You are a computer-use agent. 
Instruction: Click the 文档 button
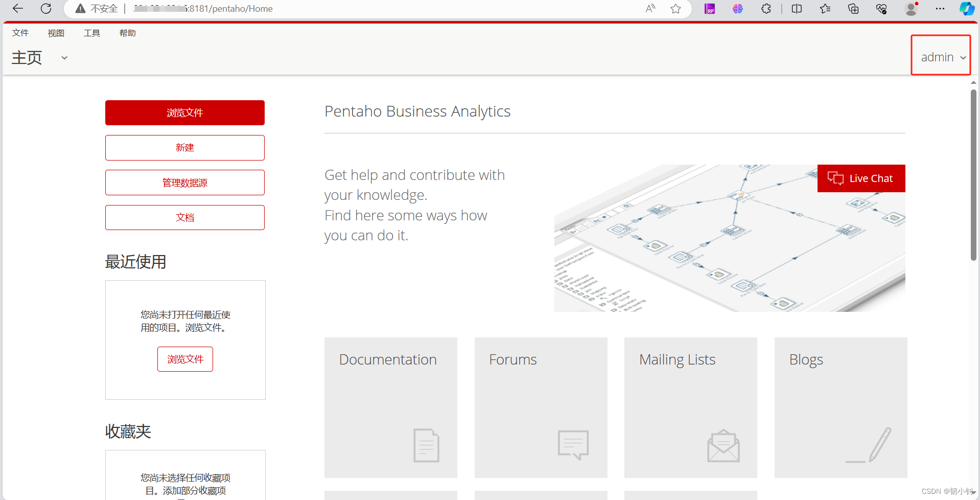coord(185,217)
